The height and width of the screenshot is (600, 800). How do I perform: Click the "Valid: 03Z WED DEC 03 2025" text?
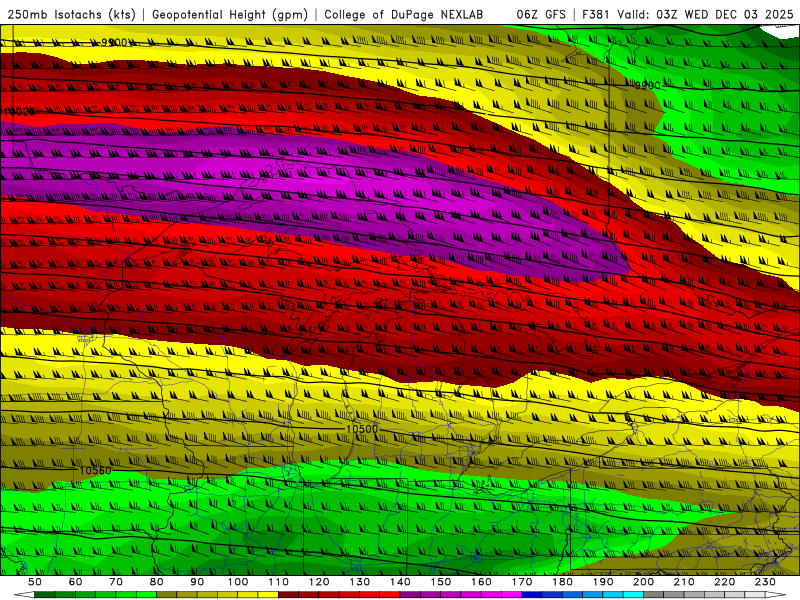pos(705,15)
